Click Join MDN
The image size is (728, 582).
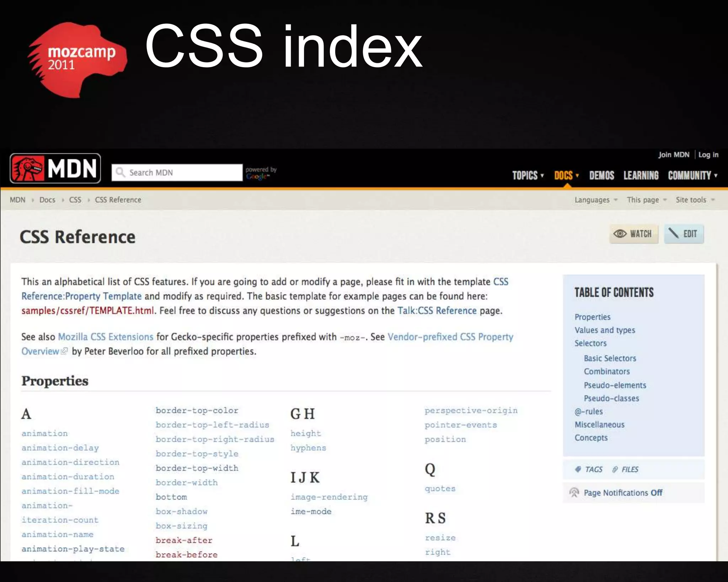click(x=674, y=155)
